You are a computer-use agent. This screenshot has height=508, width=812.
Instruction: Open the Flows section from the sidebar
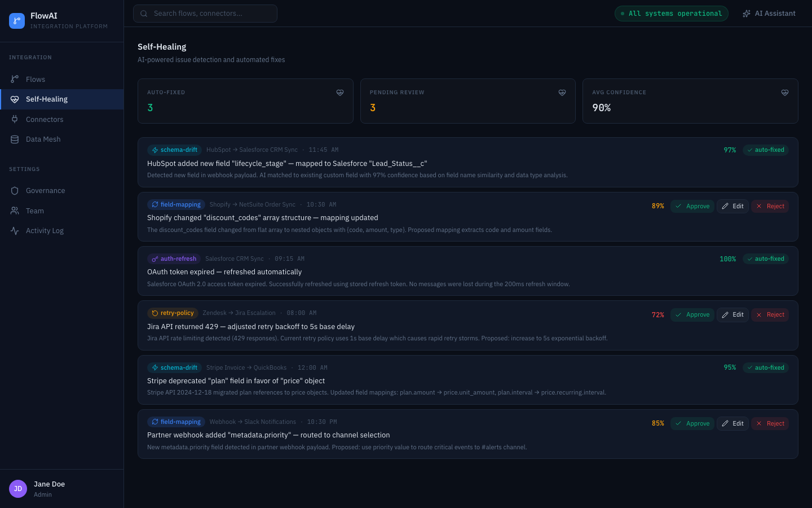pyautogui.click(x=36, y=79)
